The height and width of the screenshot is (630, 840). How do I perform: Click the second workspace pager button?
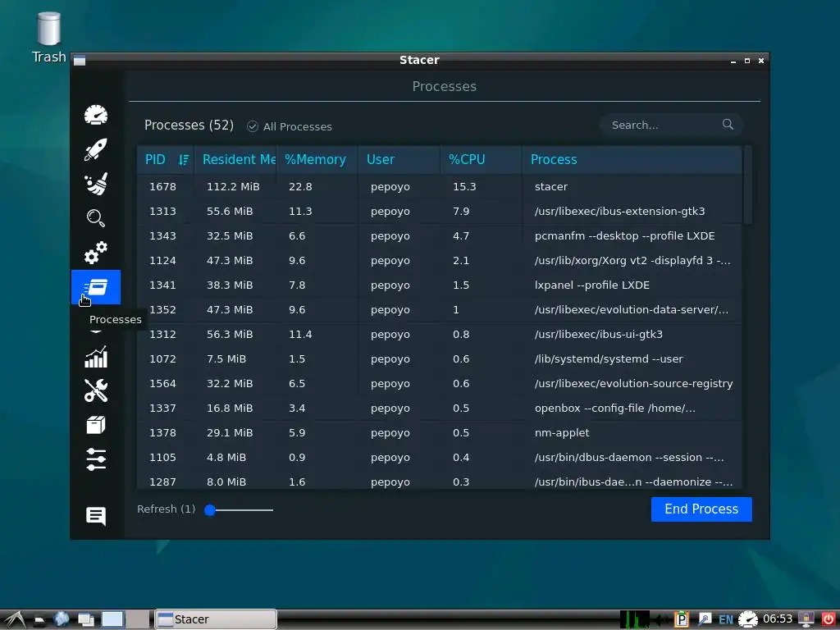(x=138, y=619)
